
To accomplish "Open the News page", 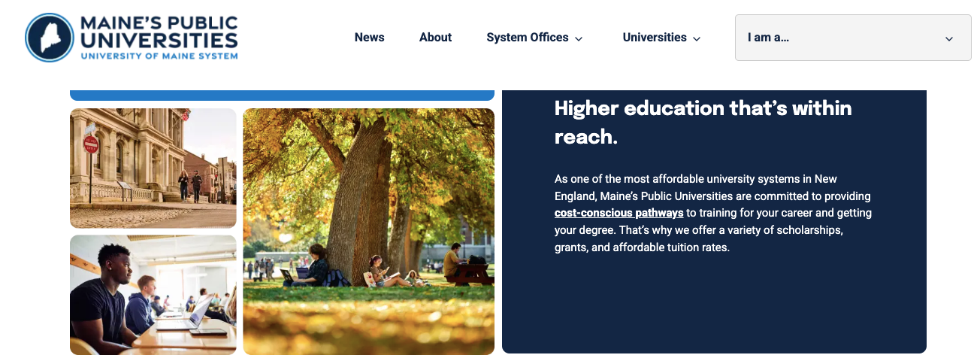I will [x=369, y=38].
